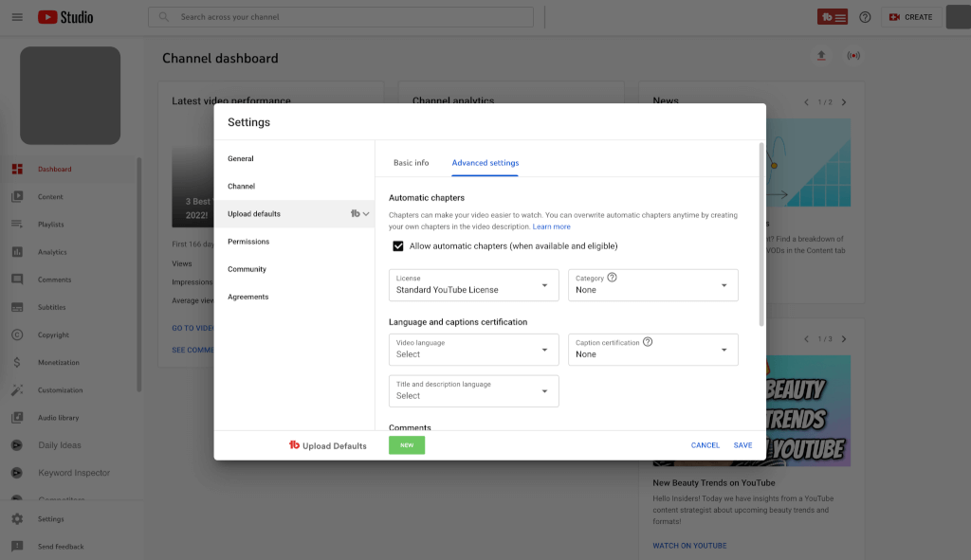
Task: Expand the Video language dropdown
Action: click(473, 350)
